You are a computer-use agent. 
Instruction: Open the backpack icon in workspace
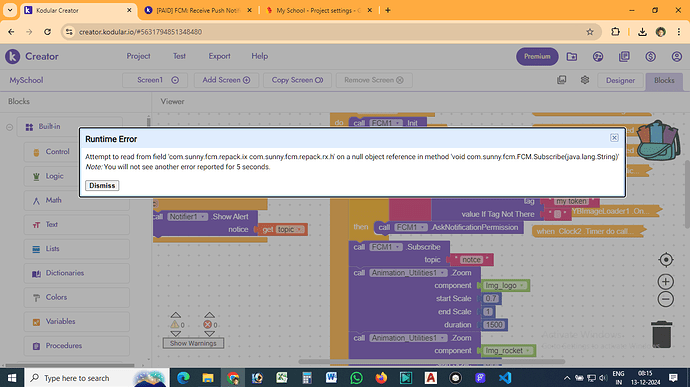tap(658, 141)
